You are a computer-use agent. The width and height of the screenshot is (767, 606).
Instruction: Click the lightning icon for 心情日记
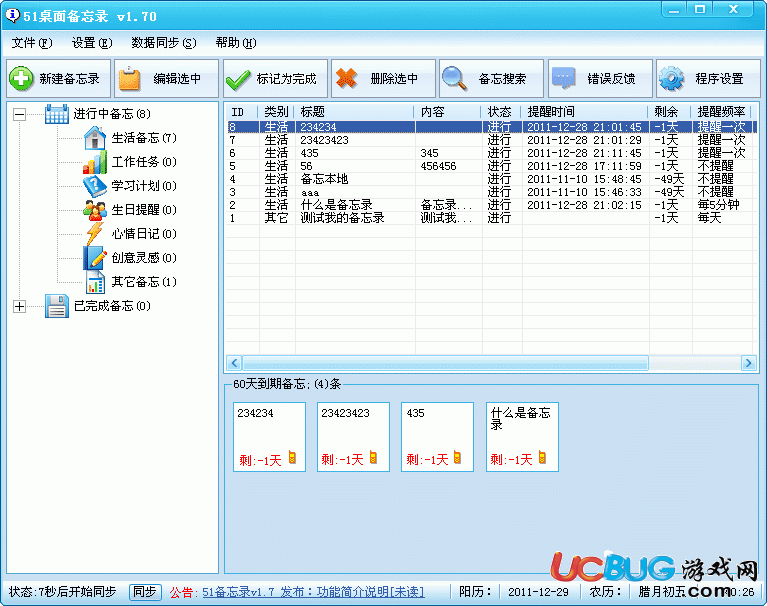[95, 234]
